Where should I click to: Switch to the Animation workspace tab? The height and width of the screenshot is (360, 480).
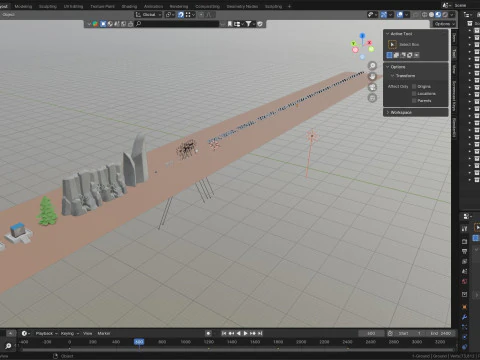[154, 6]
